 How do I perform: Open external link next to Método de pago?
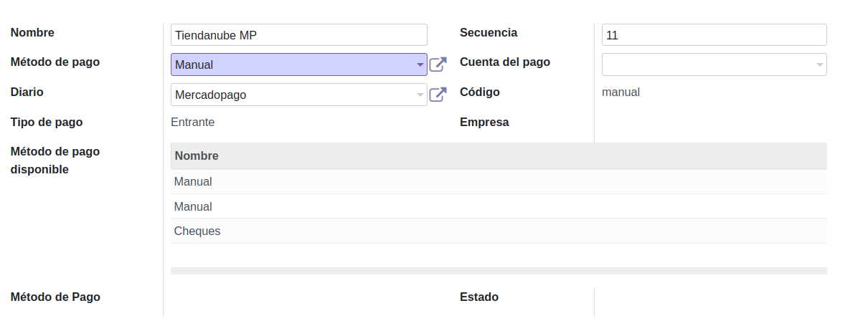pos(438,64)
